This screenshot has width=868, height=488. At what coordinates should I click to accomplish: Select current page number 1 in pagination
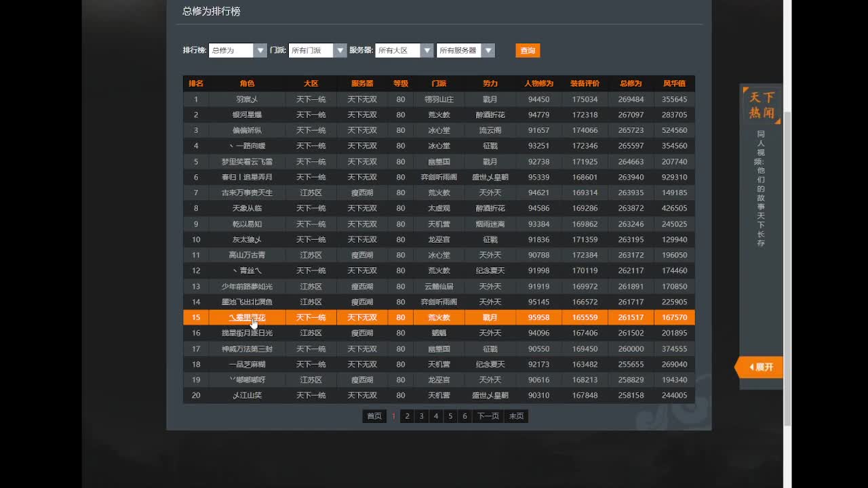[x=393, y=416]
